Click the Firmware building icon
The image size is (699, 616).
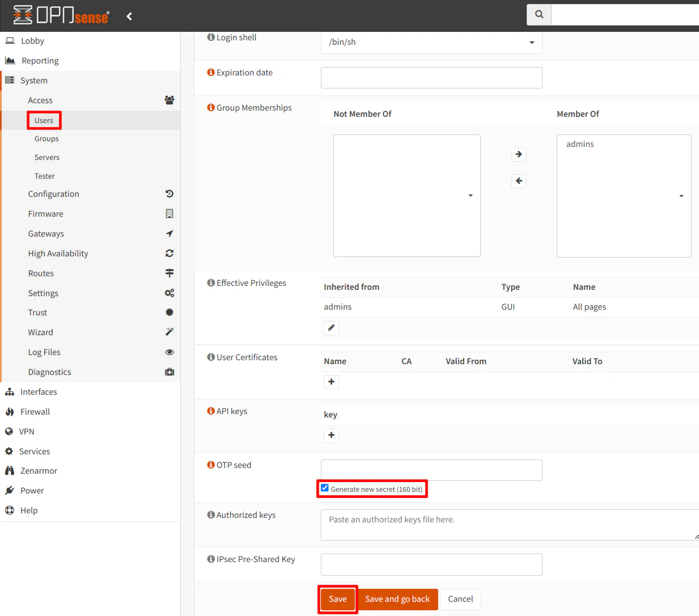click(170, 213)
